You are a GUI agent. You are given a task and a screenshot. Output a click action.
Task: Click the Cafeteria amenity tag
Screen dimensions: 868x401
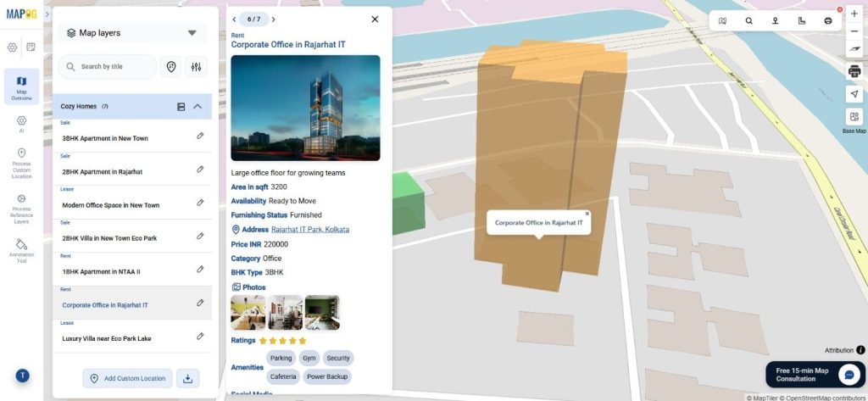[x=284, y=376]
